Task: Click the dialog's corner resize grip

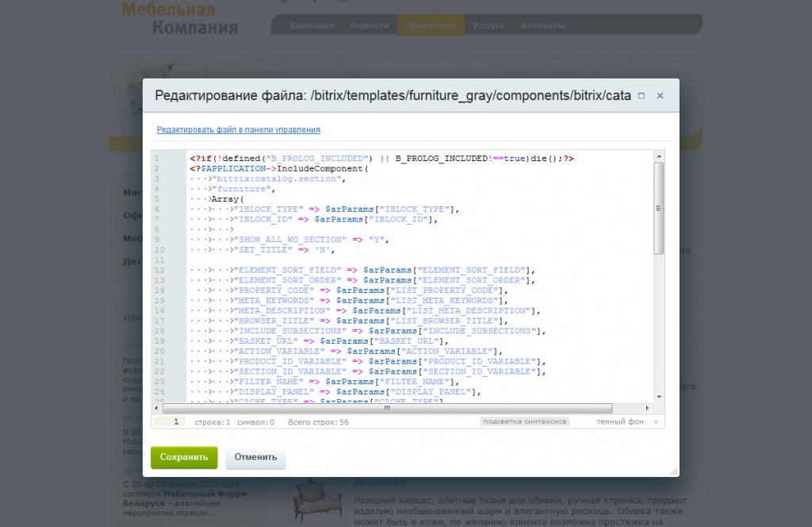Action: [x=674, y=471]
